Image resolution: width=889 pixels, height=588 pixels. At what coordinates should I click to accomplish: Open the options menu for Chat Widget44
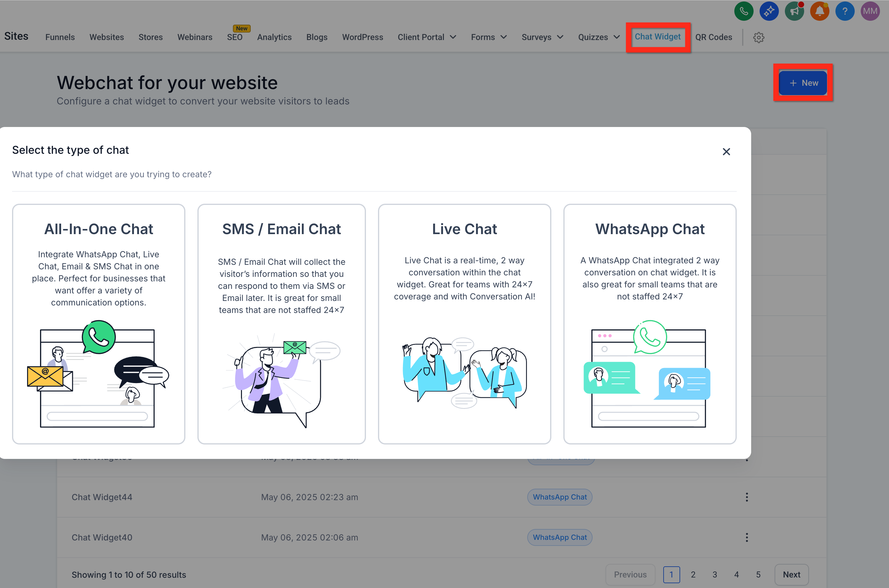(747, 497)
